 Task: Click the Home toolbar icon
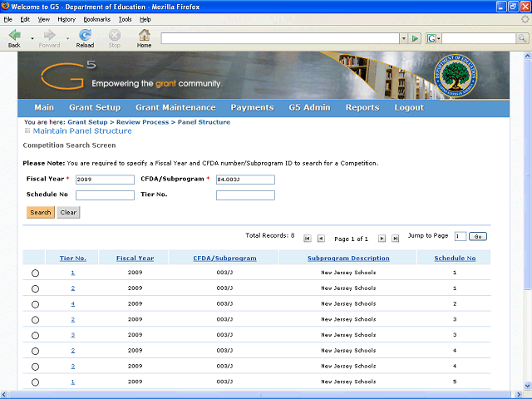[x=144, y=35]
